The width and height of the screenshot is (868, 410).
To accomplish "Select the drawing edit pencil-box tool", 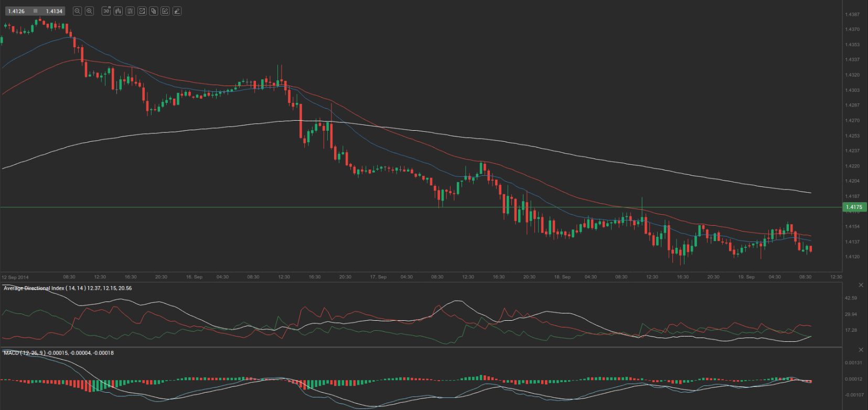I will pos(165,11).
